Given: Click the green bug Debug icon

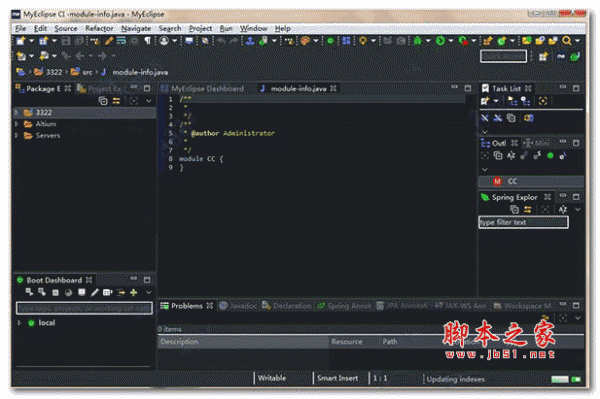Looking at the screenshot, I should (417, 41).
